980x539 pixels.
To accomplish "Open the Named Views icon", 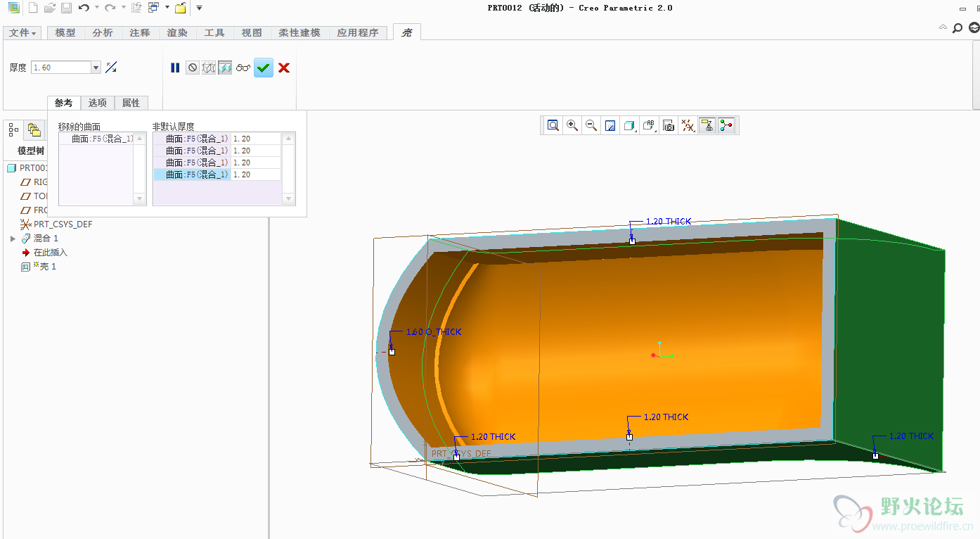I will pyautogui.click(x=649, y=125).
